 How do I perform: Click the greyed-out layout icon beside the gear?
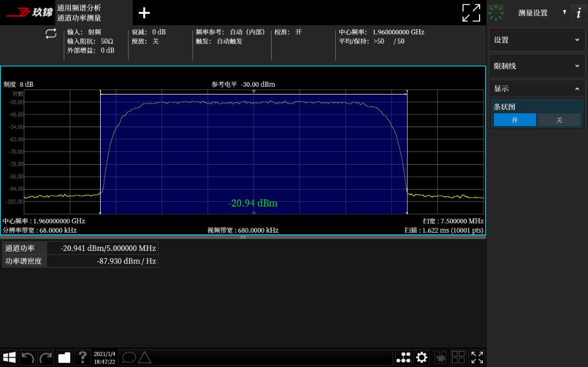[440, 357]
